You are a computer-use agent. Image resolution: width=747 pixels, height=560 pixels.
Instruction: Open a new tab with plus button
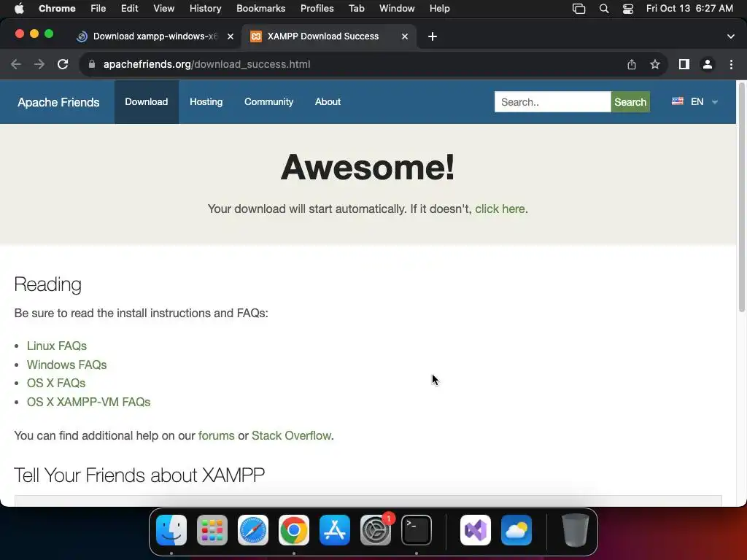(x=432, y=36)
